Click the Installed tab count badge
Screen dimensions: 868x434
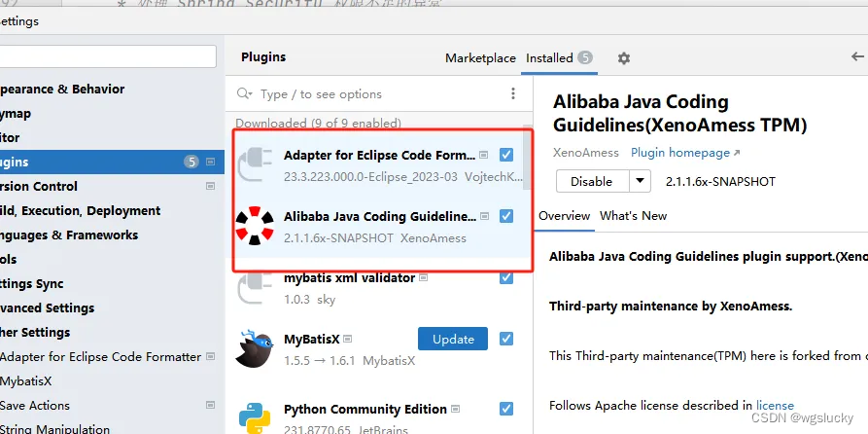coord(585,57)
